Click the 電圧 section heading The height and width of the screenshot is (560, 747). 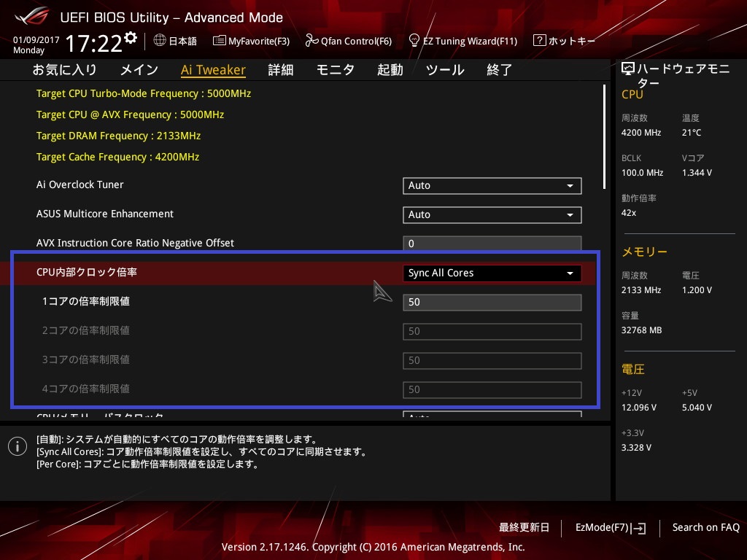[x=633, y=370]
